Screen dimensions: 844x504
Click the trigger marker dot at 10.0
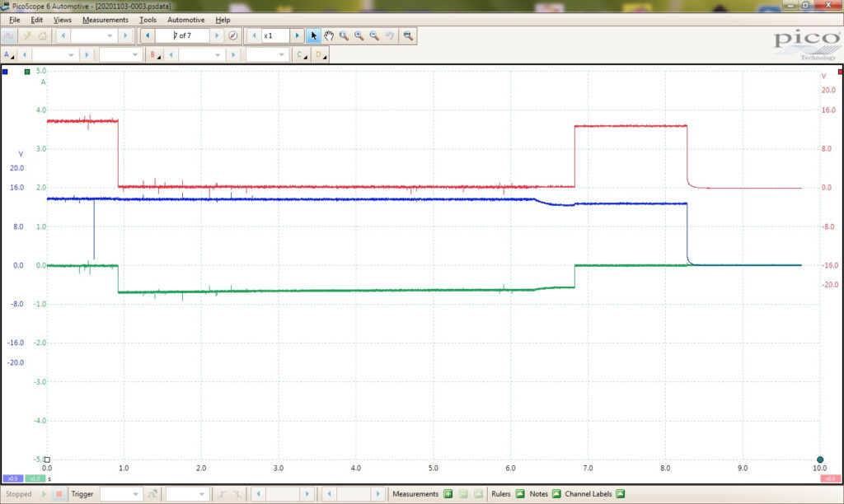(820, 460)
